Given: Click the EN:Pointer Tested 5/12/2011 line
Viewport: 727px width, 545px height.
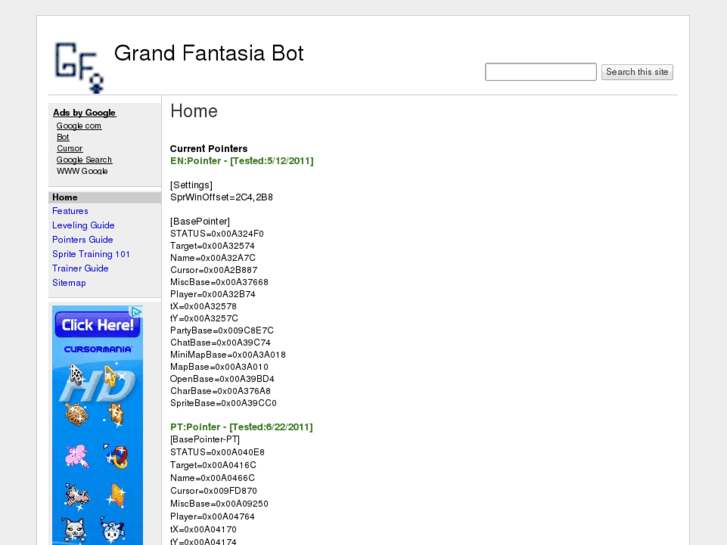Looking at the screenshot, I should tap(242, 161).
